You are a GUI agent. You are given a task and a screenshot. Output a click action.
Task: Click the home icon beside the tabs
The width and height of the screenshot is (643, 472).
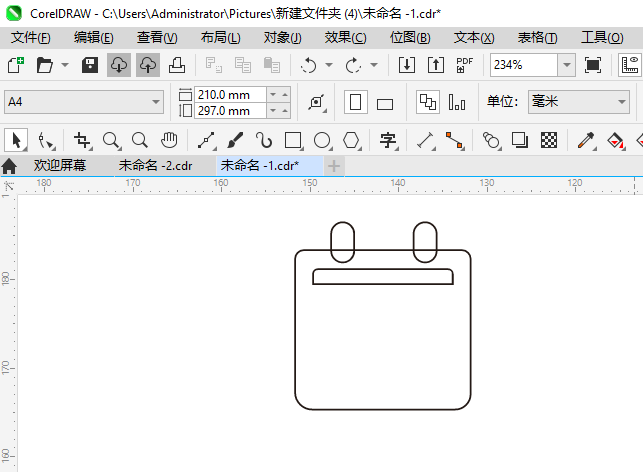click(x=9, y=166)
